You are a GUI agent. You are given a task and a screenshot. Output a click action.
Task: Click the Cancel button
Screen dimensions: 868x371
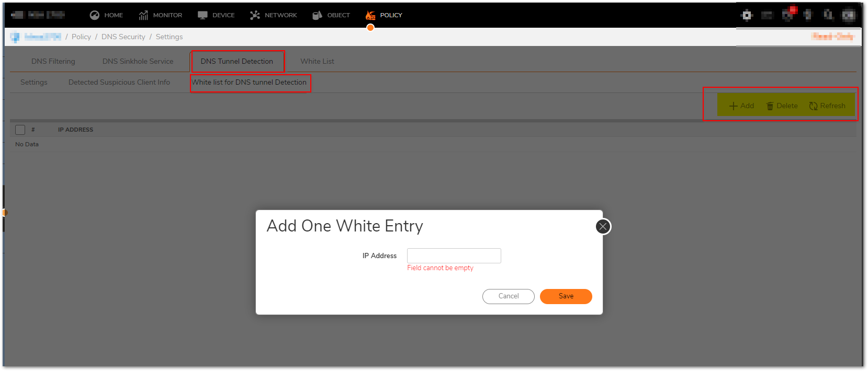tap(508, 296)
